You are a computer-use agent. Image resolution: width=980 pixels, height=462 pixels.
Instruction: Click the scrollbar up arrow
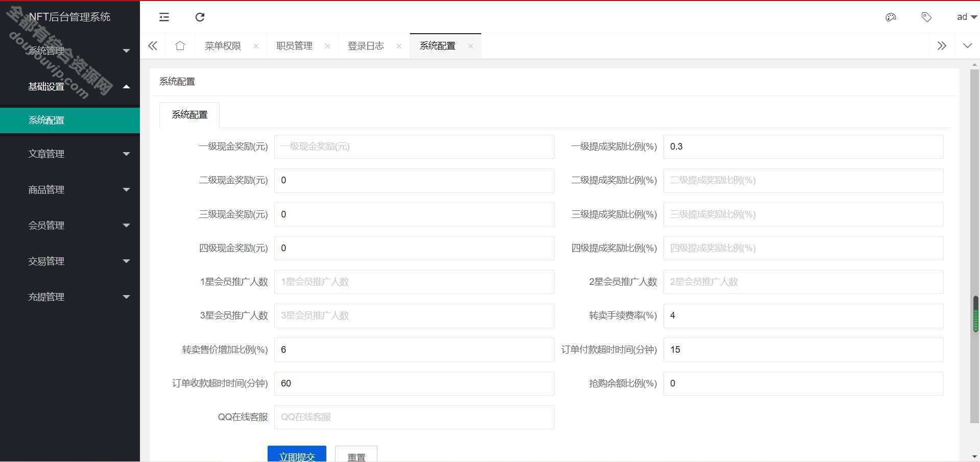pyautogui.click(x=974, y=64)
